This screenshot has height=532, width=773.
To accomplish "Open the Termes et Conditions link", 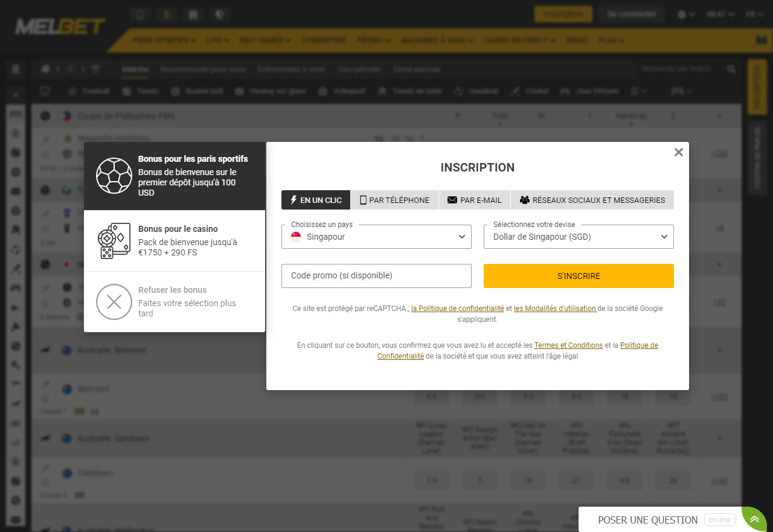I will (568, 345).
